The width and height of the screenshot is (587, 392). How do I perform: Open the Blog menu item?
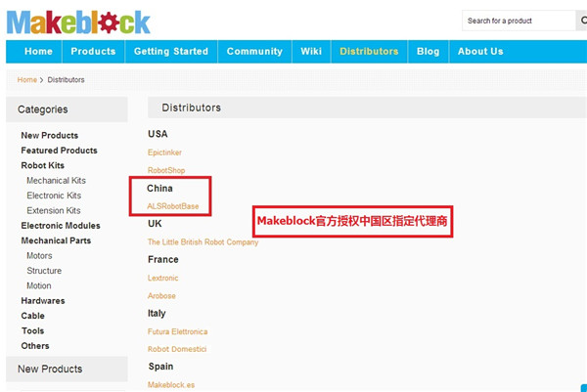coord(428,51)
